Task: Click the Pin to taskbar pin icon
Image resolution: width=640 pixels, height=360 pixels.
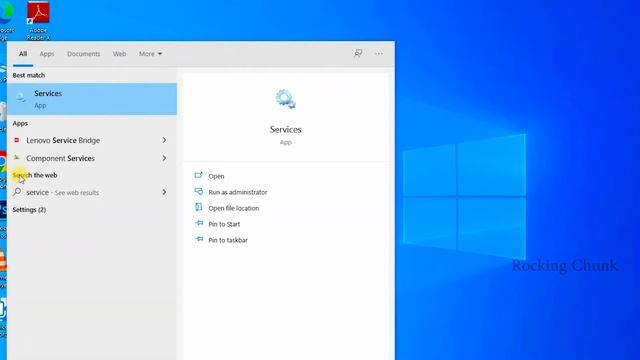Action: (x=199, y=239)
